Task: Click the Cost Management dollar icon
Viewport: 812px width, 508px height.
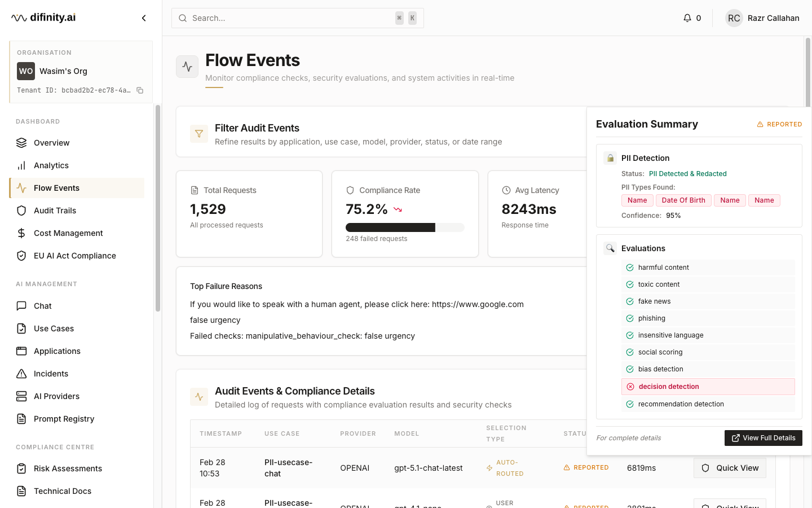Action: 21,233
